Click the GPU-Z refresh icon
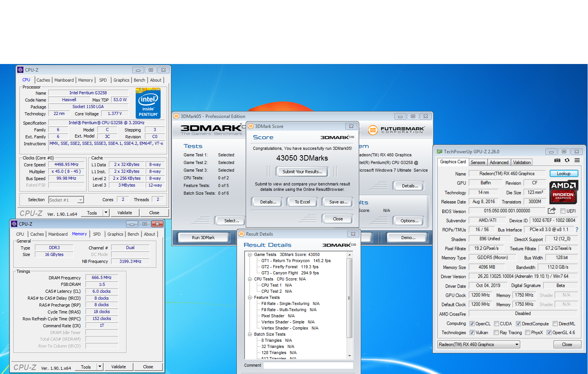This screenshot has width=588, height=374. coord(567,161)
